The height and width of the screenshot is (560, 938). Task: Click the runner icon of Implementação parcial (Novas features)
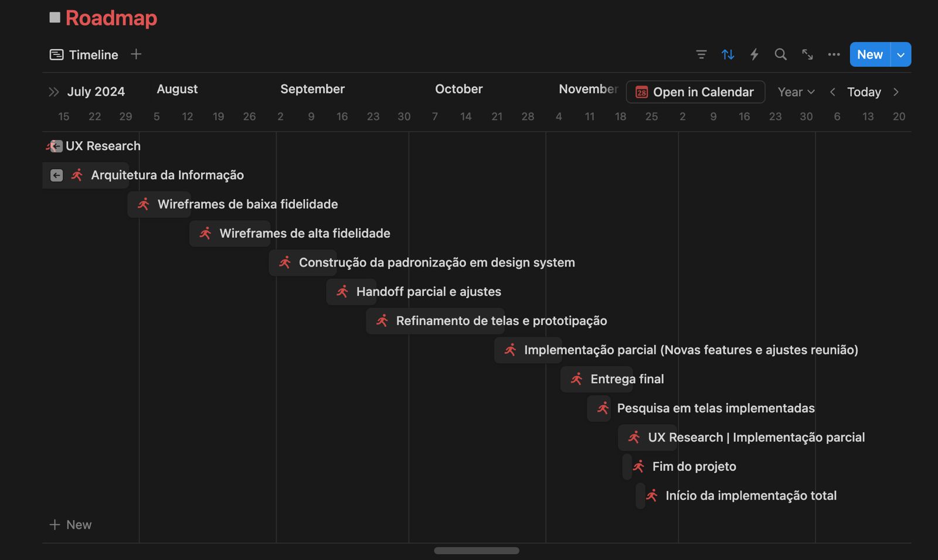coord(510,350)
